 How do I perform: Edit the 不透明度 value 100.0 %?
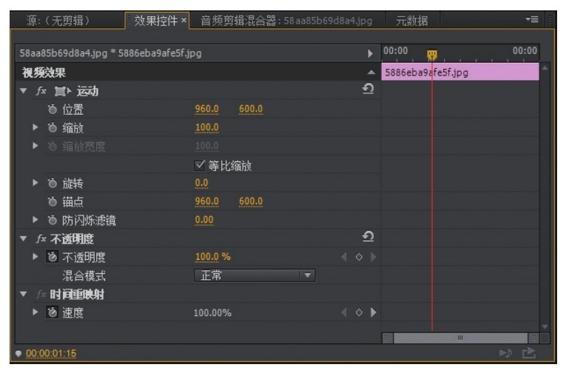213,257
